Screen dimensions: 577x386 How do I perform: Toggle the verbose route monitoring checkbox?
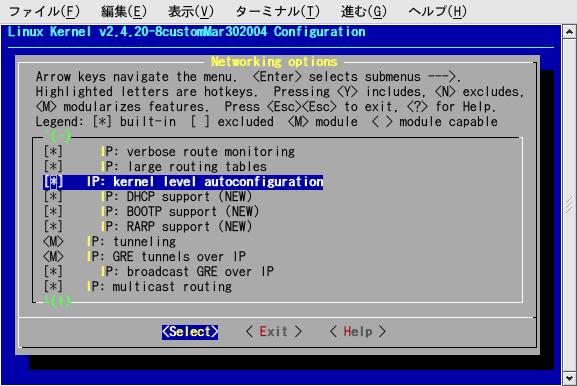click(x=53, y=152)
